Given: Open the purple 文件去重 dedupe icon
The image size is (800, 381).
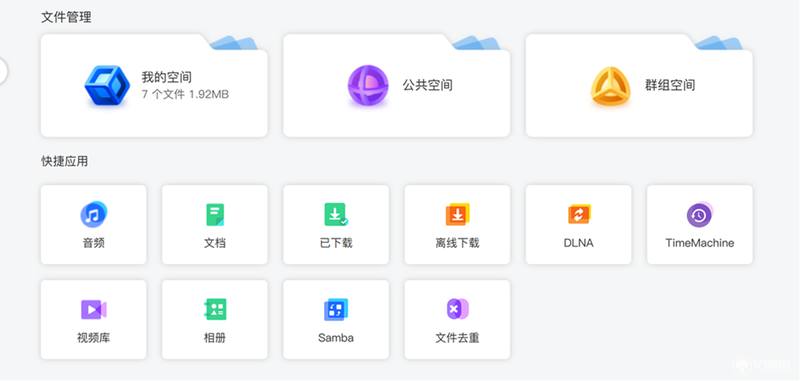Looking at the screenshot, I should [x=458, y=309].
